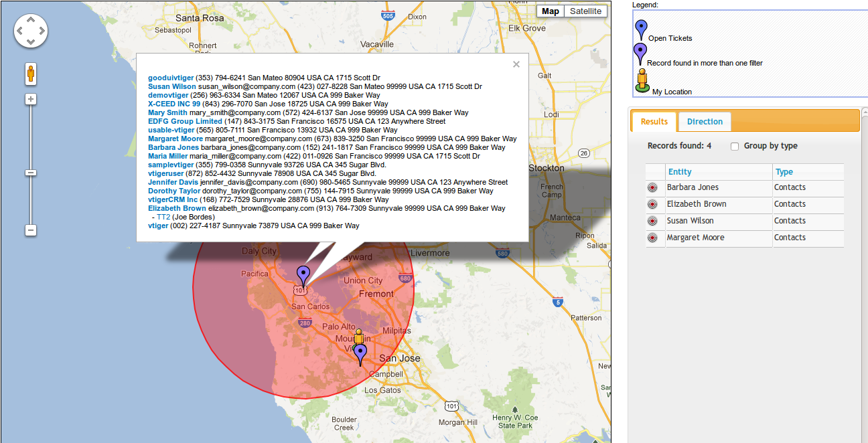Open the Jennifer Davis contact link

click(173, 183)
